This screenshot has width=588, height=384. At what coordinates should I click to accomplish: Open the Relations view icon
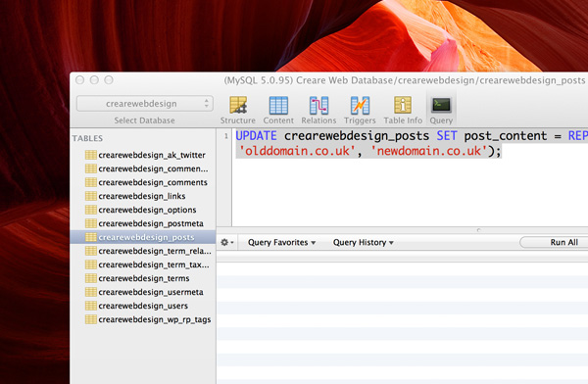pos(318,105)
